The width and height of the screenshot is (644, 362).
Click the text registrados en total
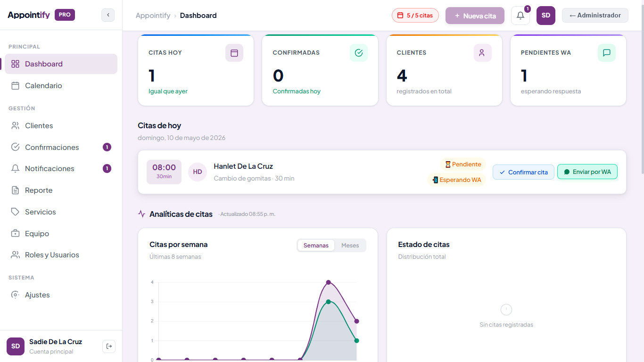coord(424,91)
